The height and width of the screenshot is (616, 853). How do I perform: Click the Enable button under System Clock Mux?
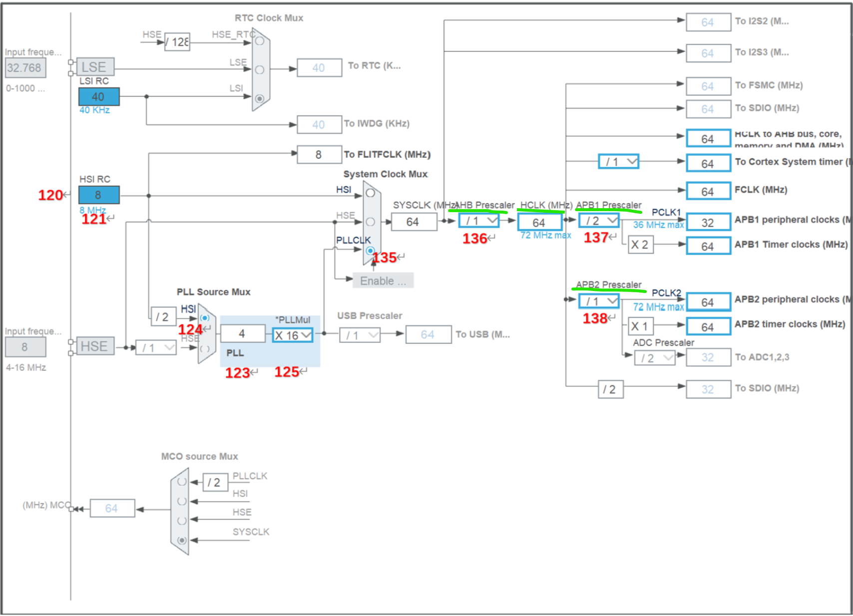tap(383, 281)
